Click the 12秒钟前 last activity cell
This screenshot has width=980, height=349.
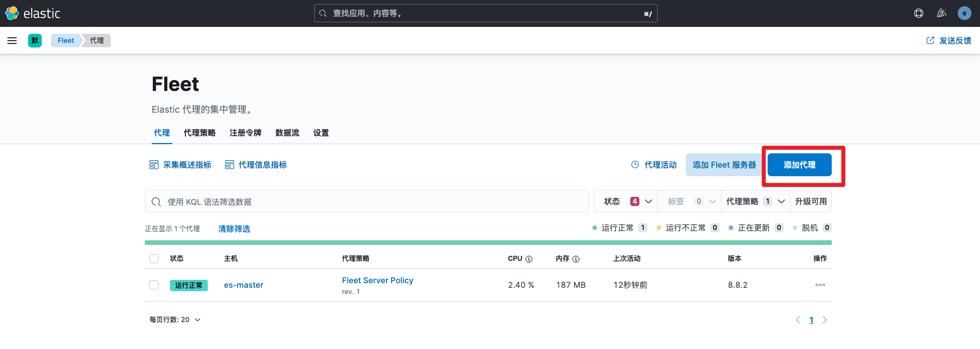click(x=630, y=285)
